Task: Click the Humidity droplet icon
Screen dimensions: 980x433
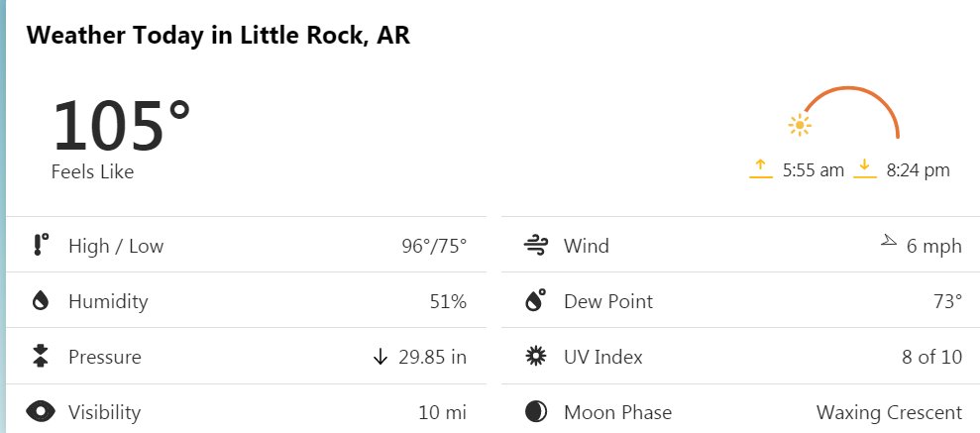Action: [40, 301]
